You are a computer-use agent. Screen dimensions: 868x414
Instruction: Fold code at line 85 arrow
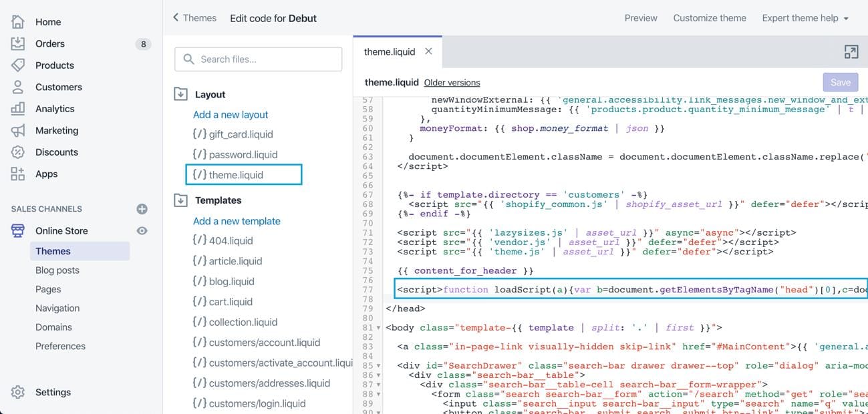pos(380,366)
